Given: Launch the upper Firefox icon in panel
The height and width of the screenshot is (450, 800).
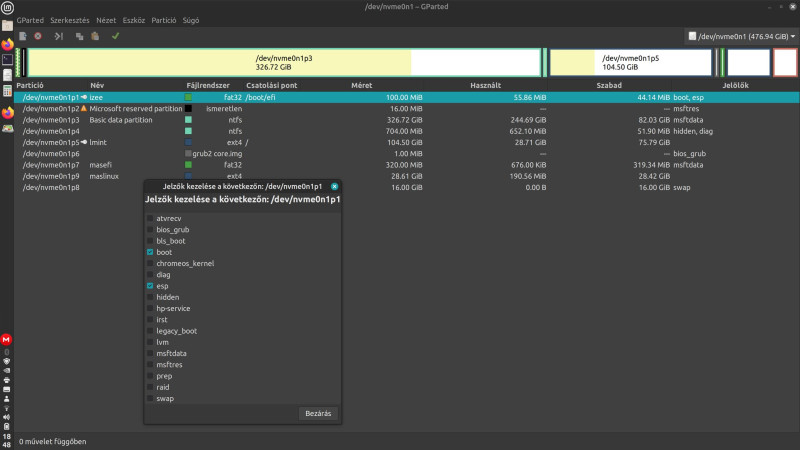Looking at the screenshot, I should pos(7,44).
